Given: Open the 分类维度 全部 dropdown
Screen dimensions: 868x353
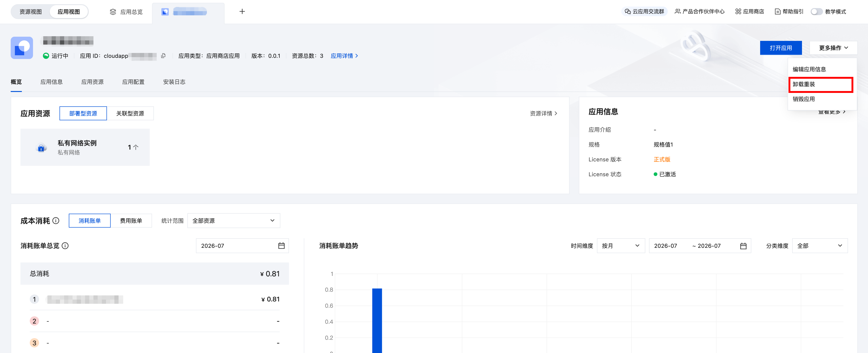Looking at the screenshot, I should click(x=820, y=246).
